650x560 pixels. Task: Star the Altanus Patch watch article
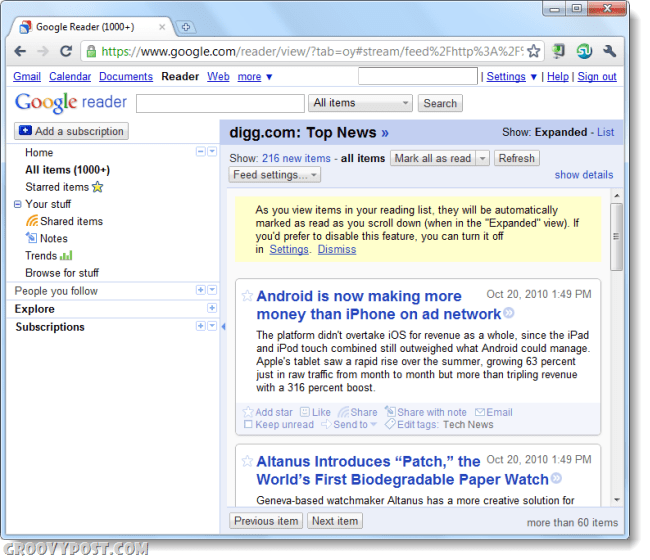247,461
